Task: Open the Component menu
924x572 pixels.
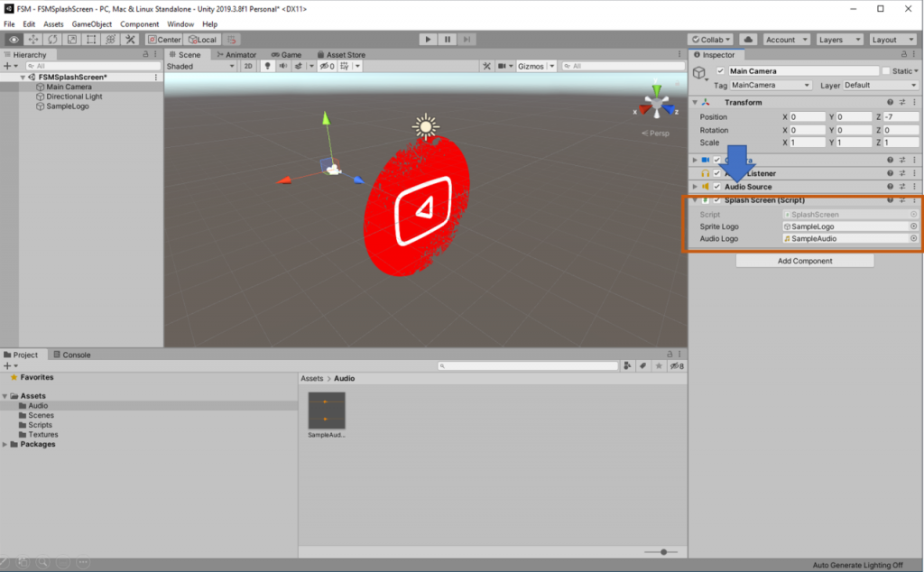Action: pyautogui.click(x=139, y=24)
